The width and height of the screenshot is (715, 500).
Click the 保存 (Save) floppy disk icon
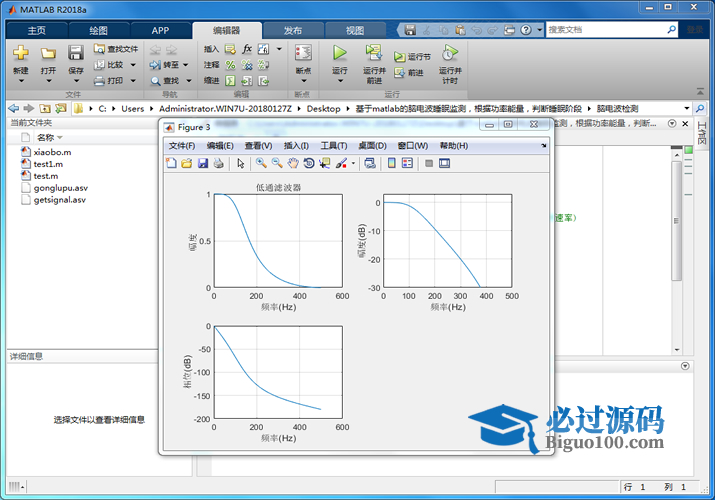pyautogui.click(x=75, y=53)
